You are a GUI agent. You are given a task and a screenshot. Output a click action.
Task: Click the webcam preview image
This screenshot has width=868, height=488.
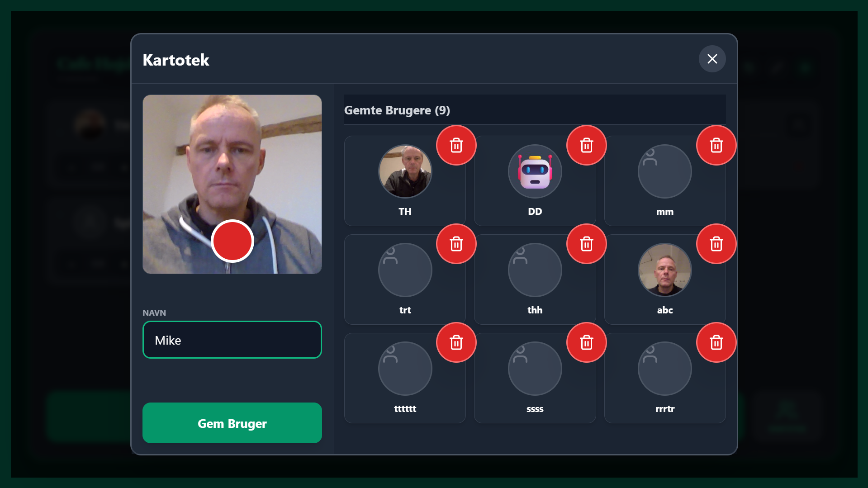point(232,184)
